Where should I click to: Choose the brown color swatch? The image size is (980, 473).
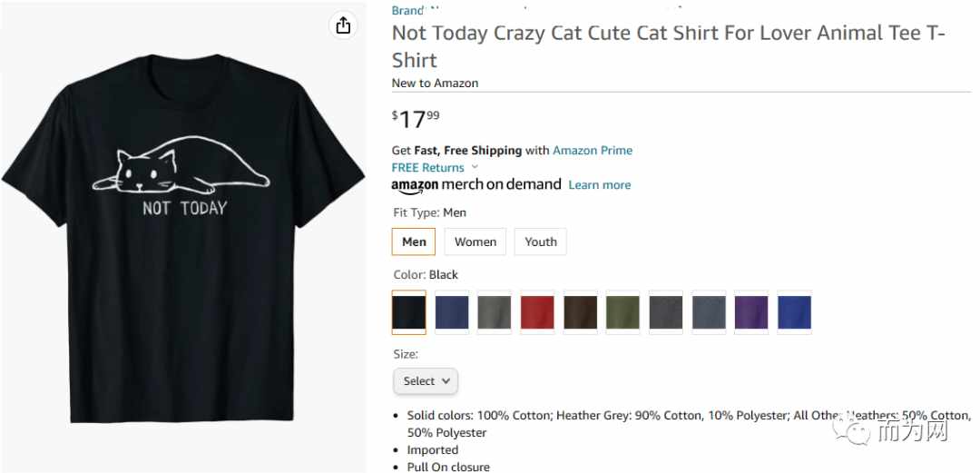point(581,312)
